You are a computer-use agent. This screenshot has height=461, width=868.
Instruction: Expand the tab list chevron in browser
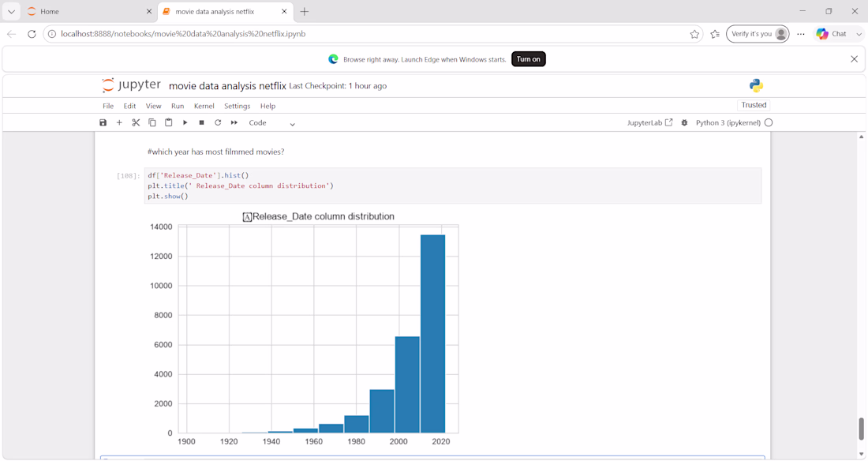(11, 11)
